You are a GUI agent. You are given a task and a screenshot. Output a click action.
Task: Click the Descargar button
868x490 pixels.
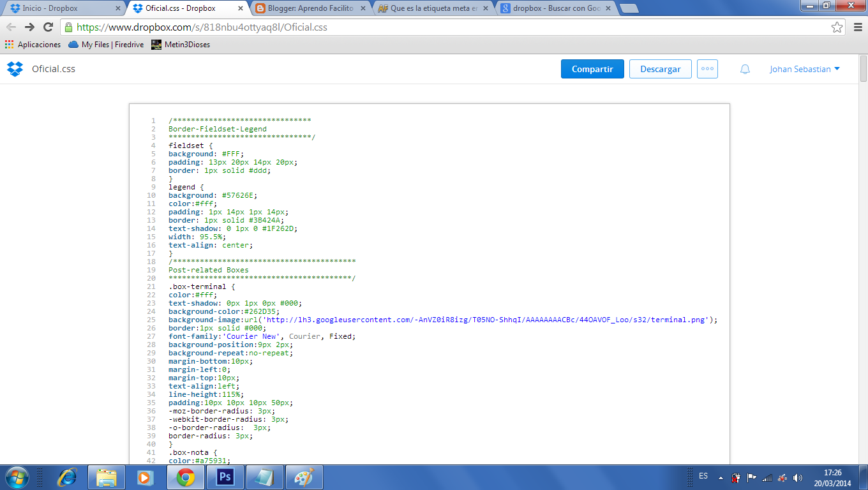660,68
